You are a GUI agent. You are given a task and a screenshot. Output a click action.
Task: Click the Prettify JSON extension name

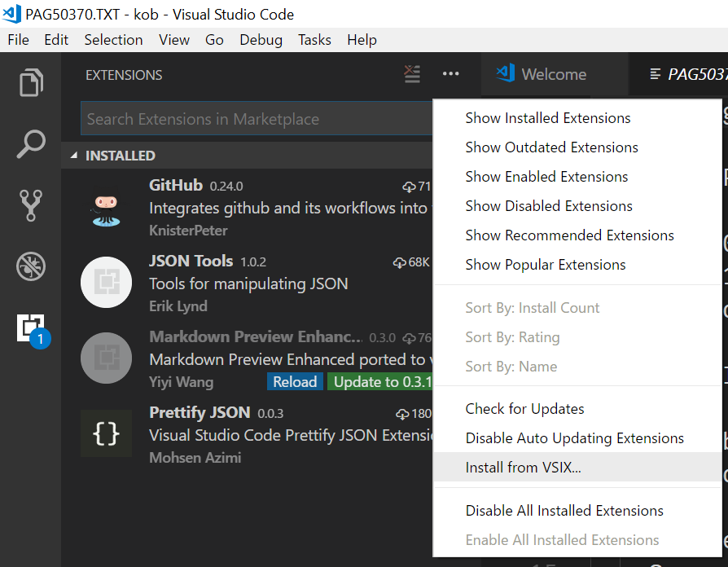[200, 412]
